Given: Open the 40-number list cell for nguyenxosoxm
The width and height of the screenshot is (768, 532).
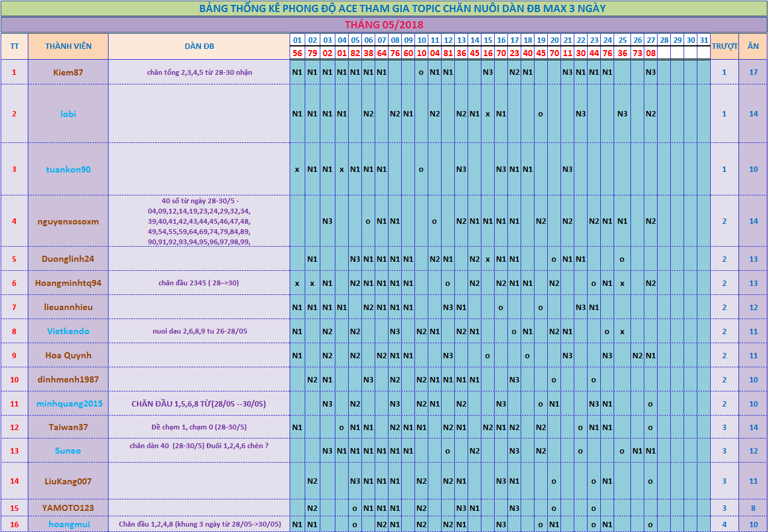Looking at the screenshot, I should click(x=199, y=221).
